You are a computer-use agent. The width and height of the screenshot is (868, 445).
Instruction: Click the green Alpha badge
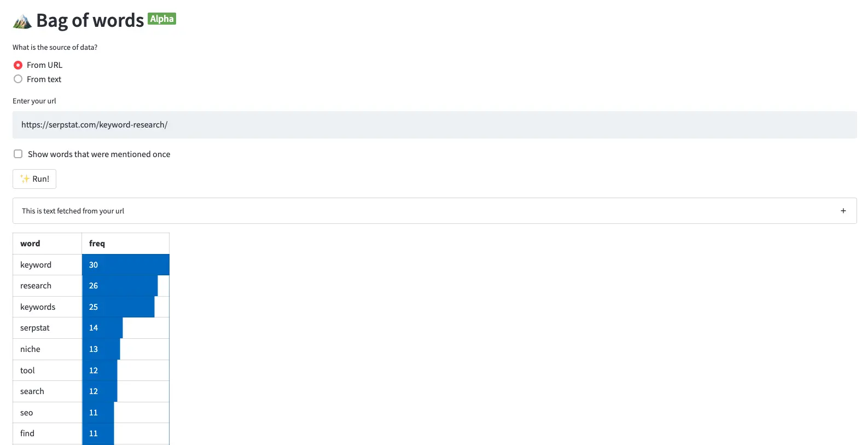pos(162,19)
